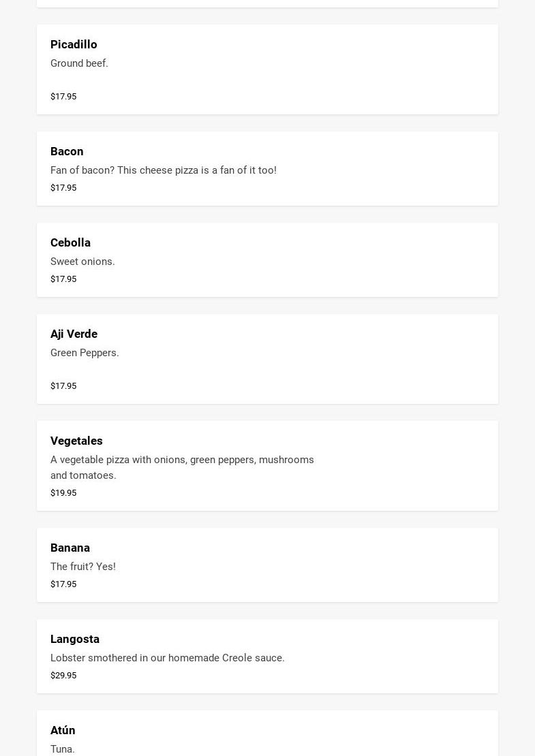Click the "Ground beef." description

tap(79, 63)
